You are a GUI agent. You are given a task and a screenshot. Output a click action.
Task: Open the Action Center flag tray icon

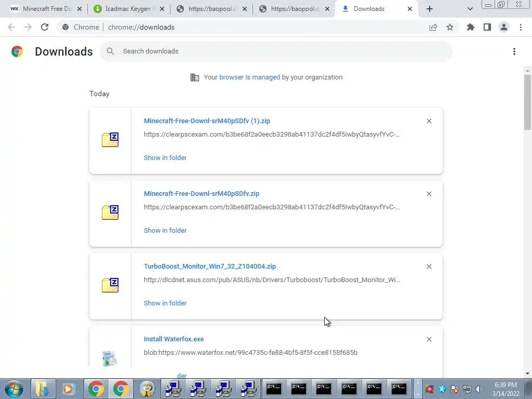tap(455, 389)
